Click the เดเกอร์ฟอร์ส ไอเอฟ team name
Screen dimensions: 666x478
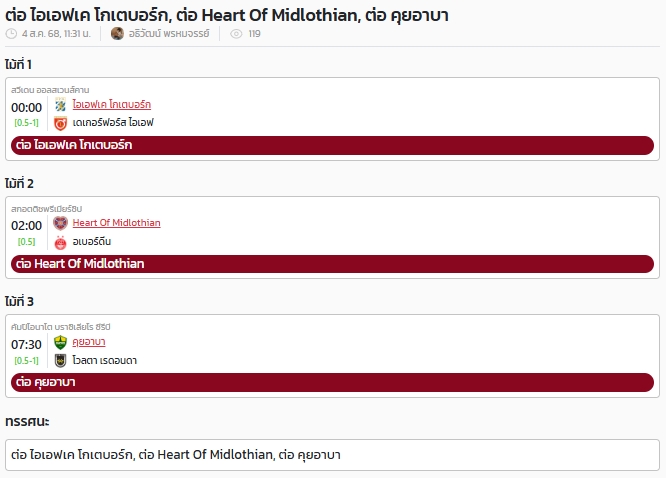[x=113, y=123]
